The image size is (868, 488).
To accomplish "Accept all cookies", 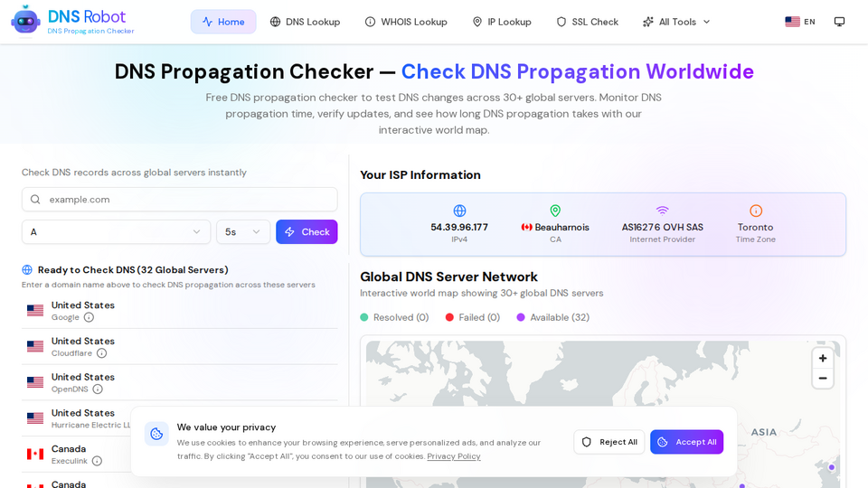I will click(x=686, y=442).
